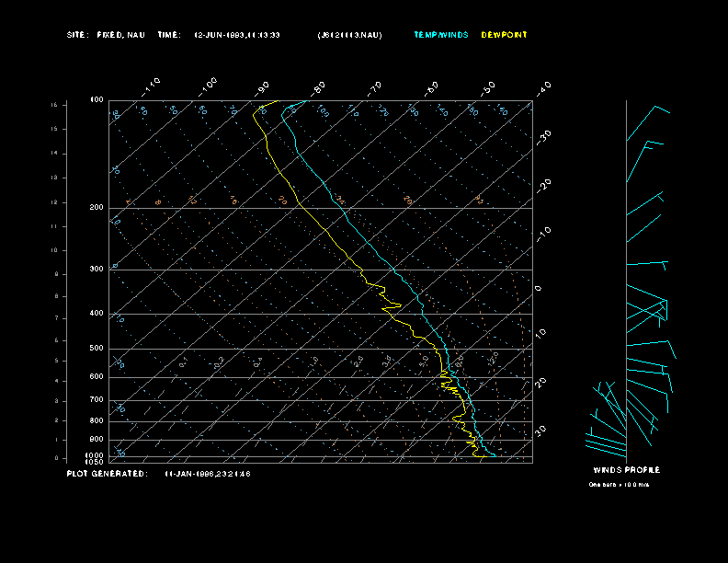Click the SITE: label in the header
Image resolution: width=728 pixels, height=563 pixels.
pyautogui.click(x=77, y=35)
